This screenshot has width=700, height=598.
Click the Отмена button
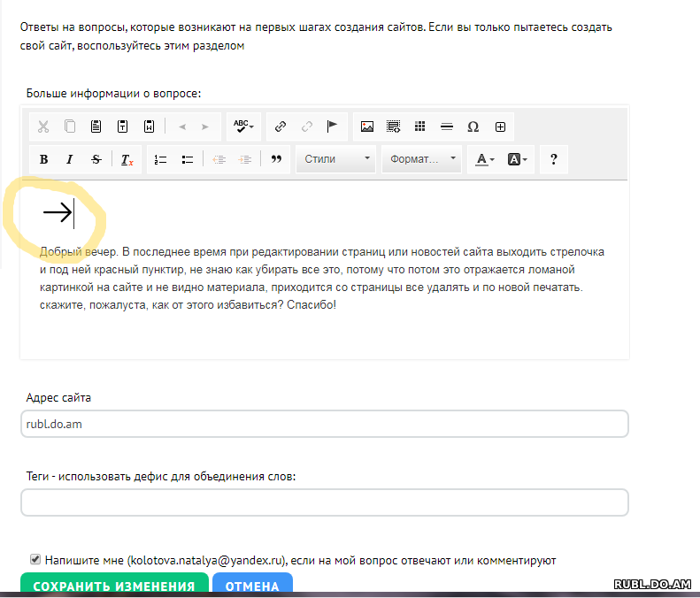(x=252, y=586)
